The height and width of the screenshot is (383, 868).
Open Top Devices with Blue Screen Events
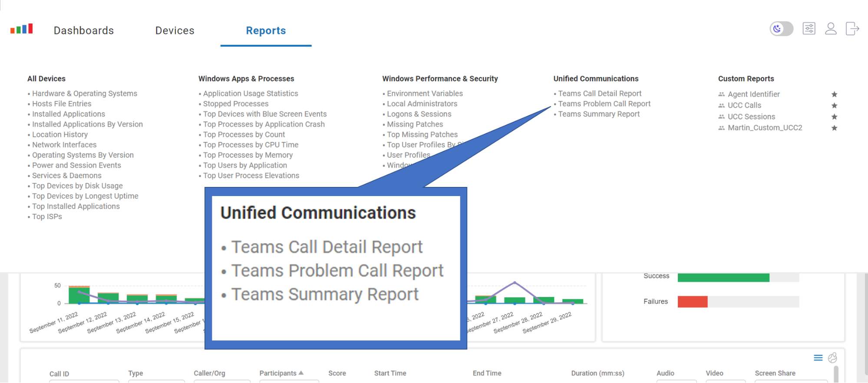(x=265, y=114)
